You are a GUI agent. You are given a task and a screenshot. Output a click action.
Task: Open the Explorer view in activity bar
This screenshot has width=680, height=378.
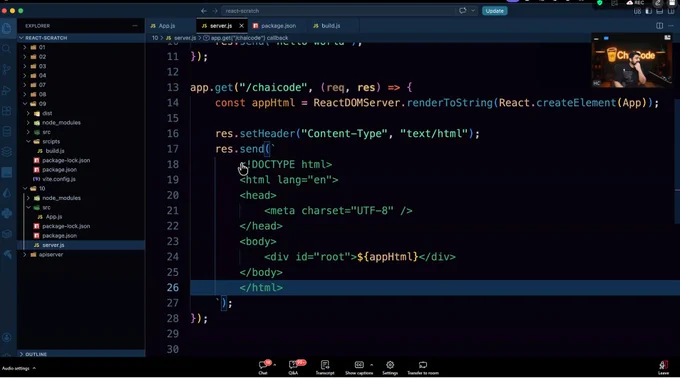[7, 29]
